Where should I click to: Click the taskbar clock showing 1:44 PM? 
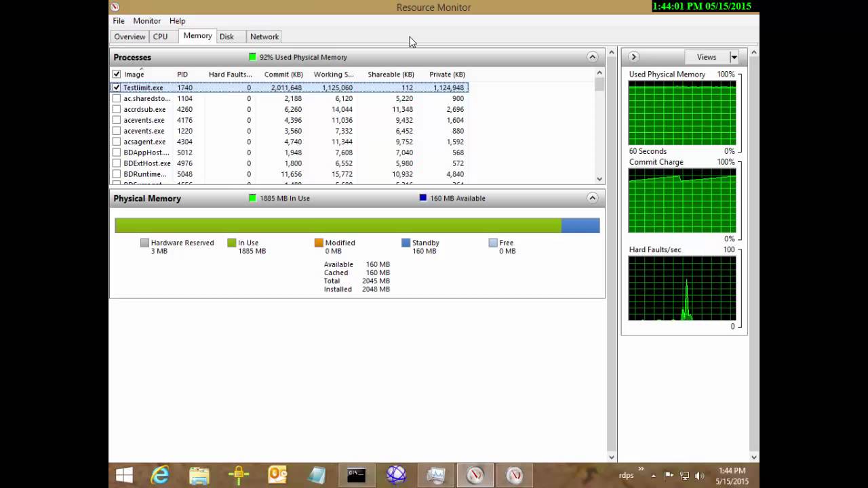point(731,476)
